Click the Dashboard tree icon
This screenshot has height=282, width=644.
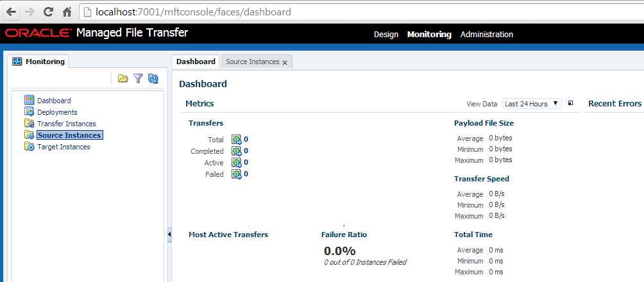click(x=29, y=100)
